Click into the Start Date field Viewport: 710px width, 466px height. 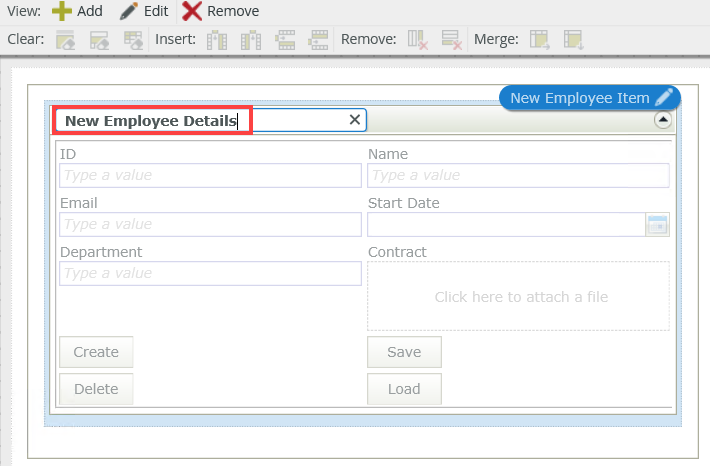coord(506,224)
